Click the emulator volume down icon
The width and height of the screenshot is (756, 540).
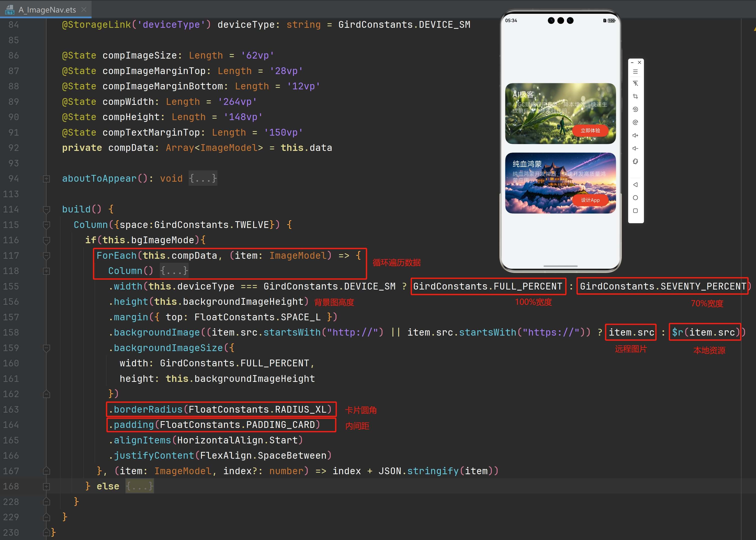coord(635,148)
